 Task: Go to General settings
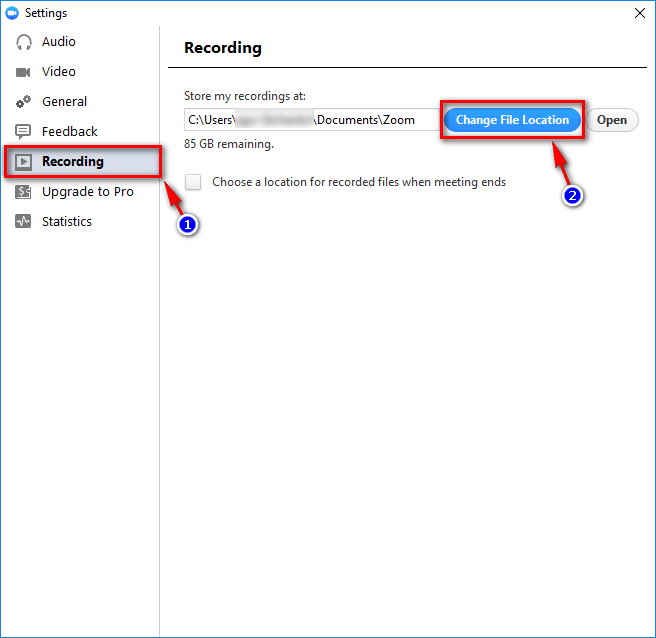coord(64,102)
